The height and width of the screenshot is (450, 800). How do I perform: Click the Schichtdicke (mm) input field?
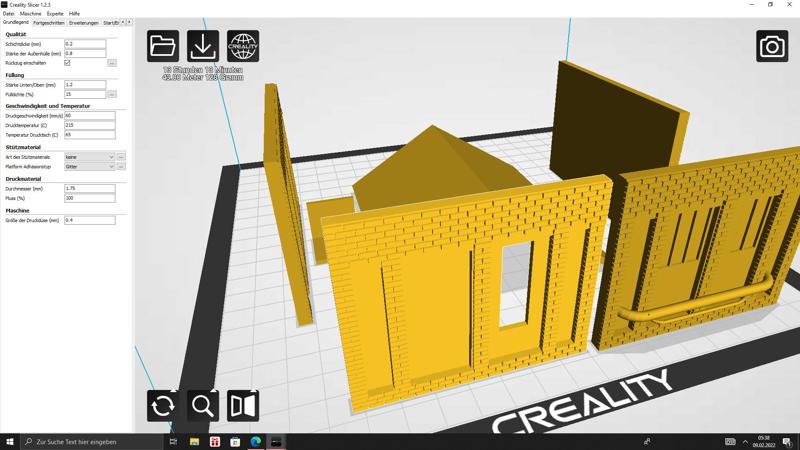85,44
